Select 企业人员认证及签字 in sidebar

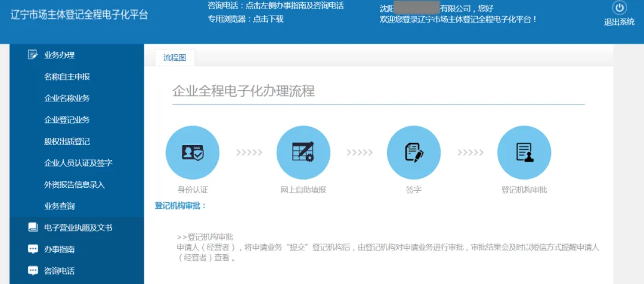coord(79,163)
